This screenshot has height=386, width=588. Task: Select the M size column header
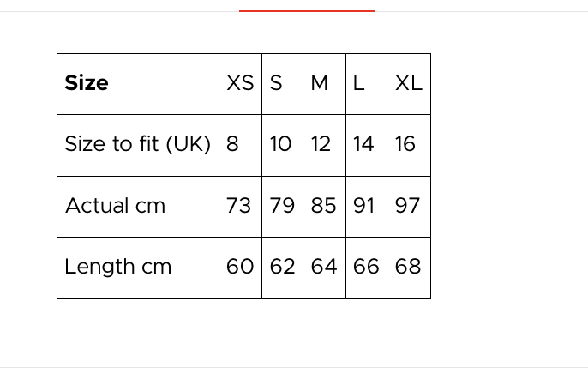[x=320, y=83]
